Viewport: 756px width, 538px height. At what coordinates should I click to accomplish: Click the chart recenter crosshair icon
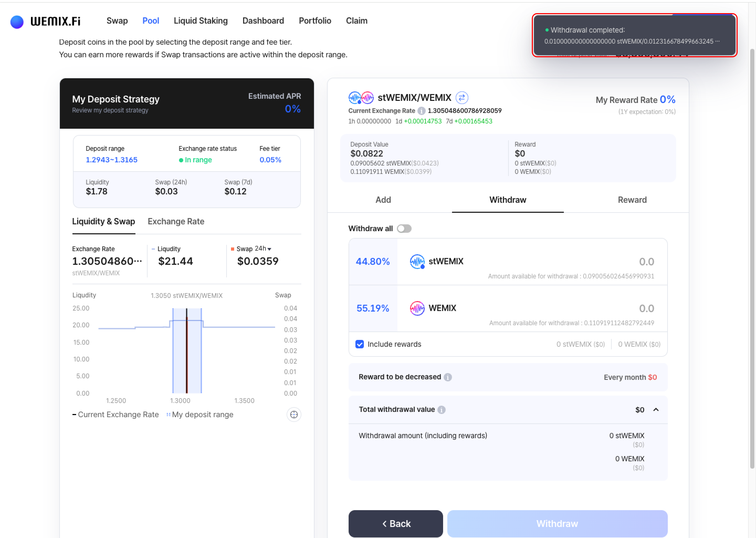coord(293,415)
